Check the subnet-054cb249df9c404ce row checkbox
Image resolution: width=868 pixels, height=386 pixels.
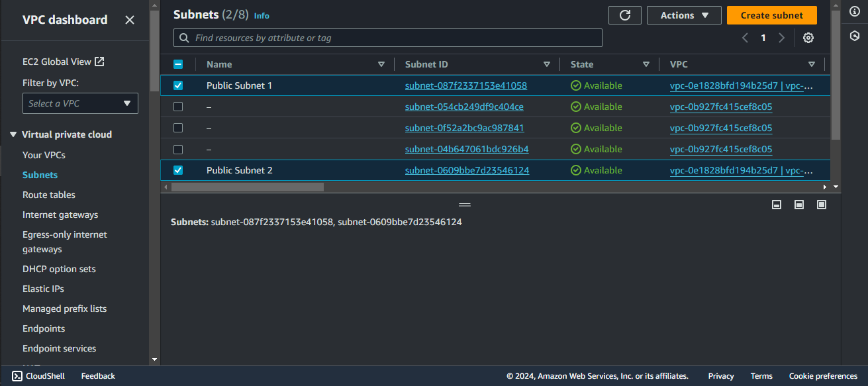tap(178, 107)
